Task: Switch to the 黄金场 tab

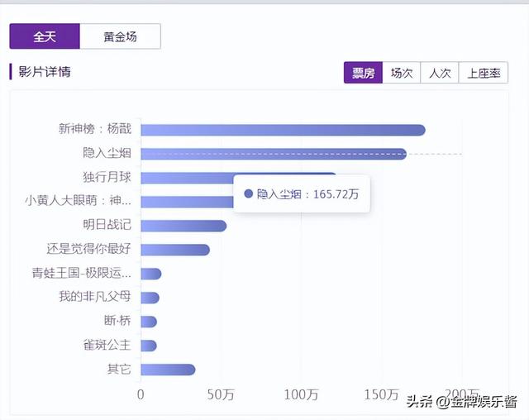Action: (x=120, y=36)
